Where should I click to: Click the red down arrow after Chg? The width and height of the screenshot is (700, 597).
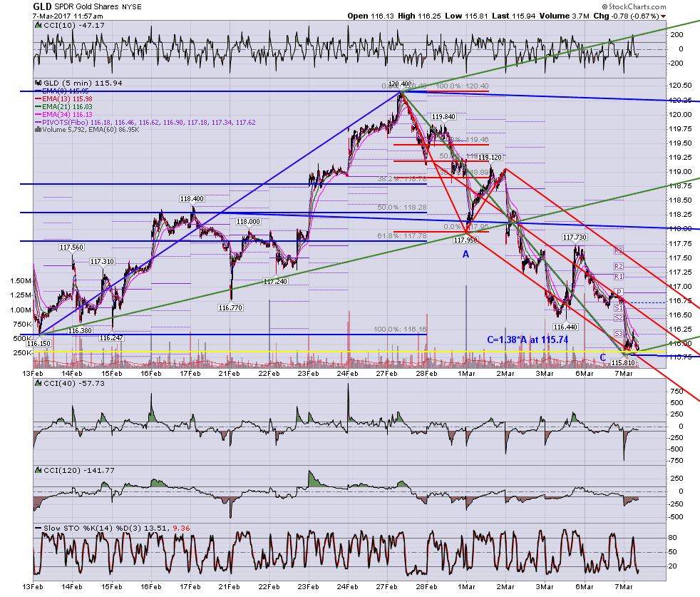pos(663,16)
